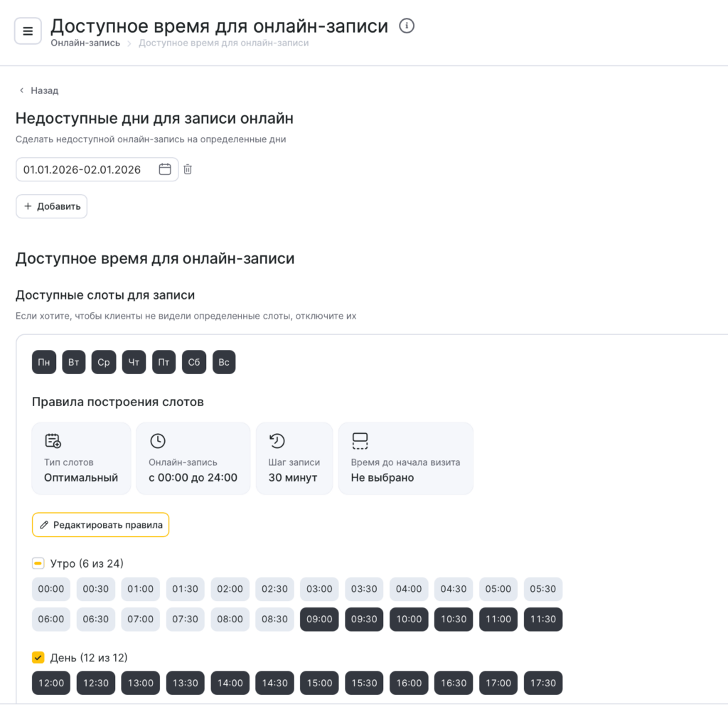Image resolution: width=728 pixels, height=712 pixels.
Task: Uncheck the День slots group checkbox
Action: pyautogui.click(x=38, y=657)
